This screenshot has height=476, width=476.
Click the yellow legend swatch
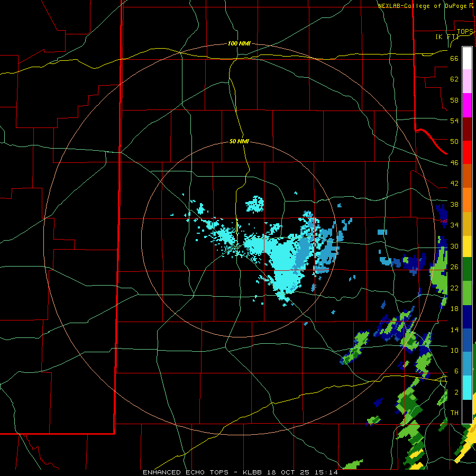[467, 246]
